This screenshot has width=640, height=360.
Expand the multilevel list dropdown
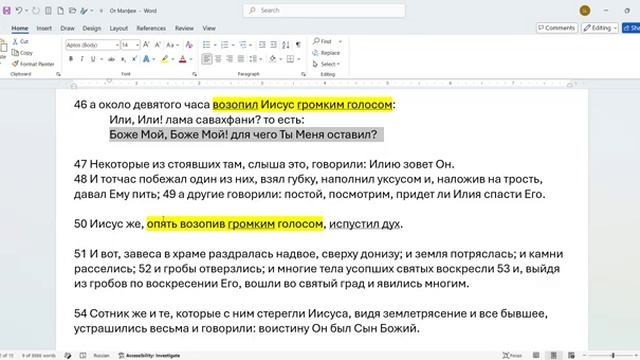[x=251, y=45]
